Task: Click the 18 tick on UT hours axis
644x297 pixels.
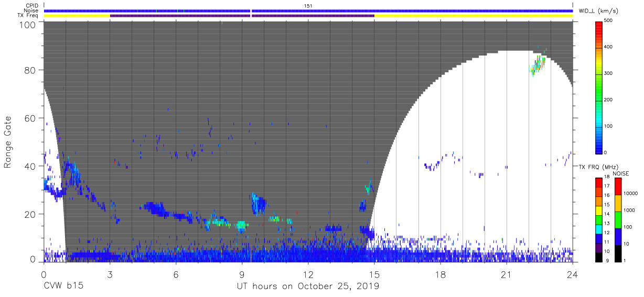Action: [441, 274]
